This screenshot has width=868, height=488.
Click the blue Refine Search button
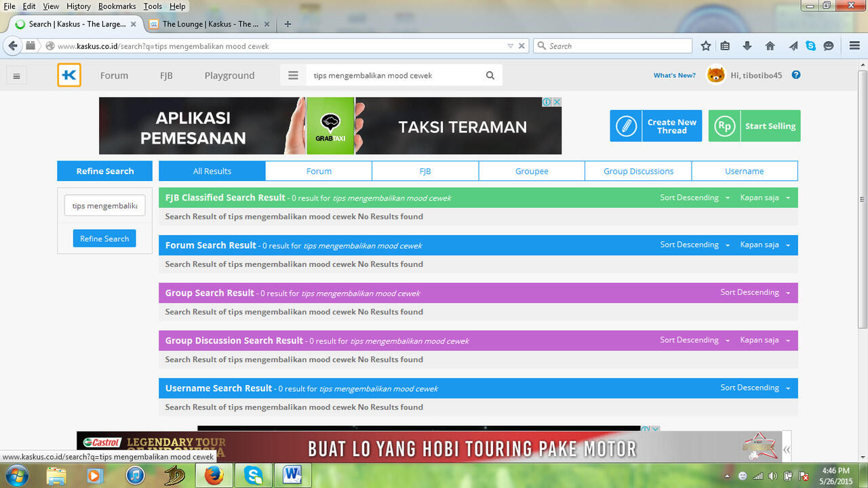(x=104, y=239)
